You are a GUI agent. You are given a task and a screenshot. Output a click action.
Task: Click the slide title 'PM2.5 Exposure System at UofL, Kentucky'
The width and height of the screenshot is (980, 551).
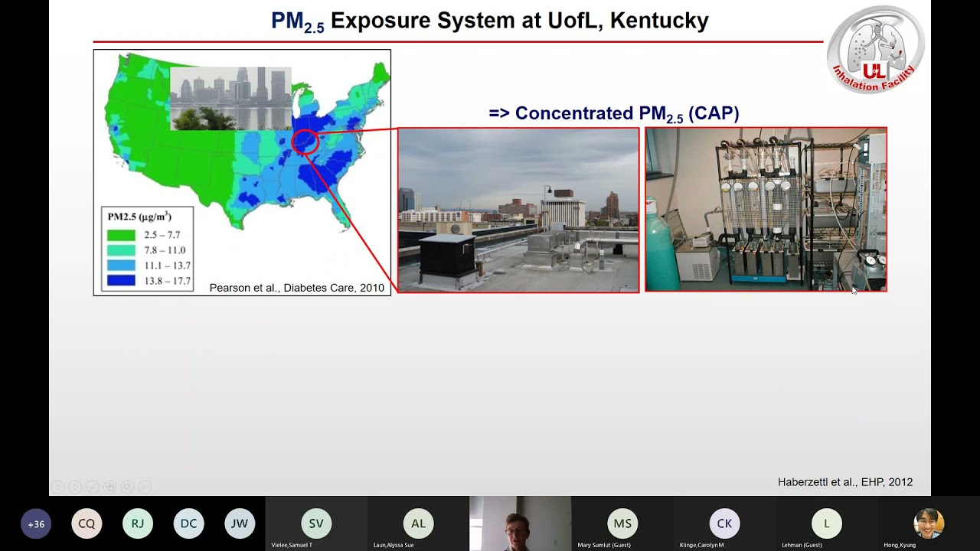(490, 21)
